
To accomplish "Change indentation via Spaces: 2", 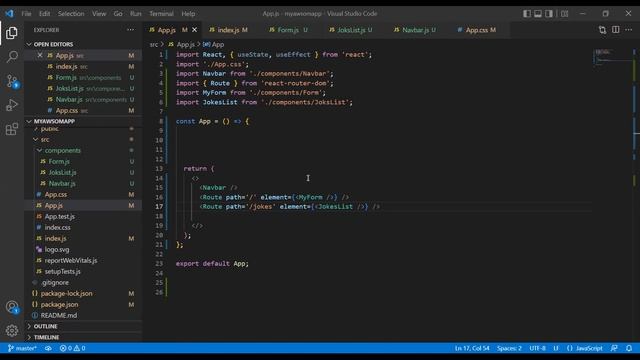I will coord(509,348).
